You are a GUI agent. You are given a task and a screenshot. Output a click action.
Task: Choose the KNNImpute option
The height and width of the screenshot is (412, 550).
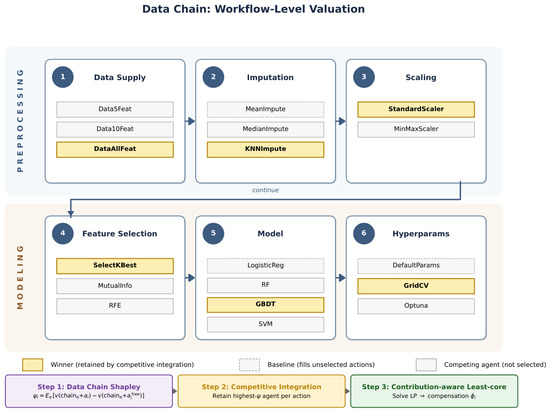coord(266,149)
